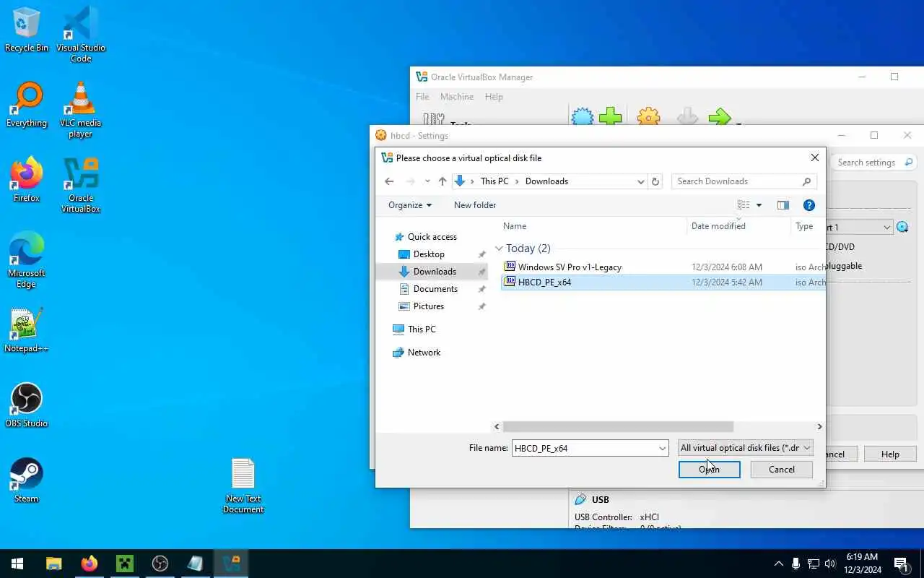Viewport: 924px width, 578px height.
Task: Select the Windows SV Pro v1-Legacy file
Action: (570, 267)
